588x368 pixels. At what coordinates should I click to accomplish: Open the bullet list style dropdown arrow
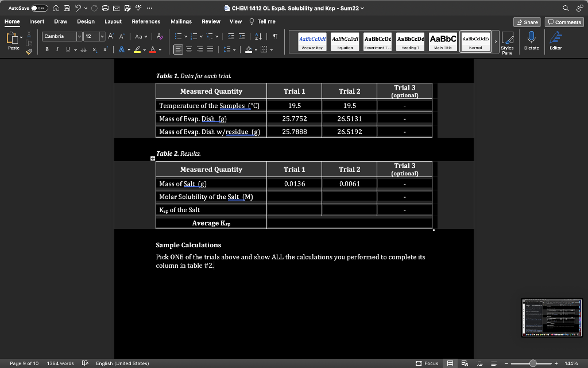coord(185,36)
